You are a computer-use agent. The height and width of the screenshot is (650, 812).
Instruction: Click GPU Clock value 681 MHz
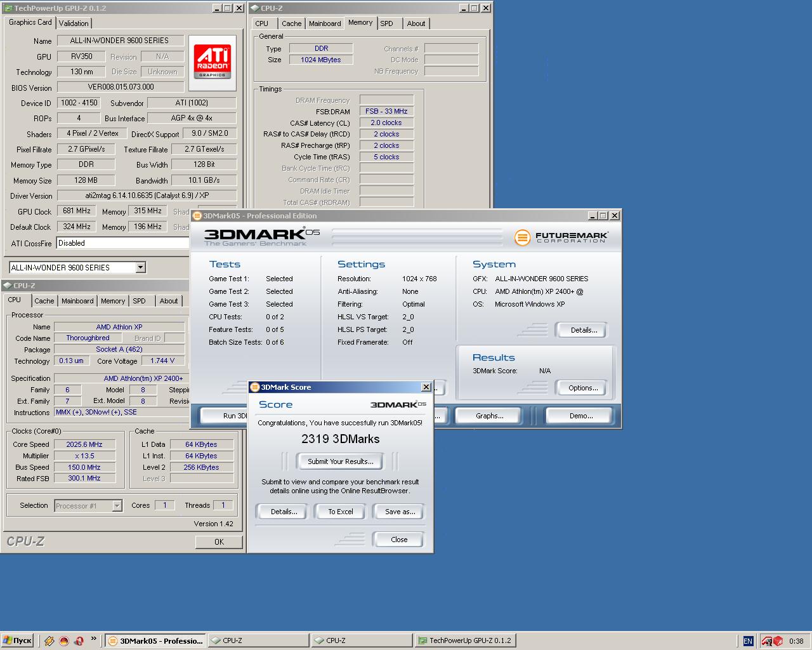[77, 211]
